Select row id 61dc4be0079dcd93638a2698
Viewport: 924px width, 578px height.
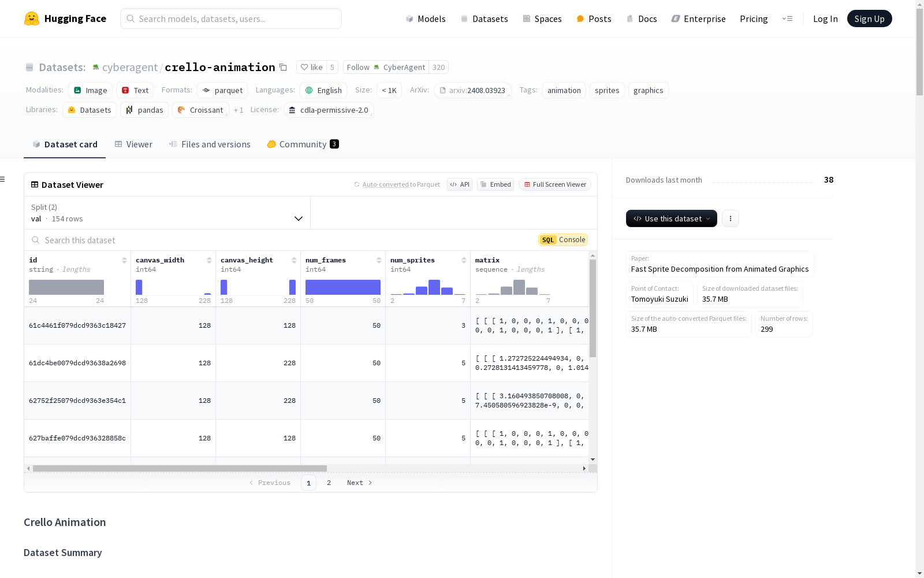(77, 363)
